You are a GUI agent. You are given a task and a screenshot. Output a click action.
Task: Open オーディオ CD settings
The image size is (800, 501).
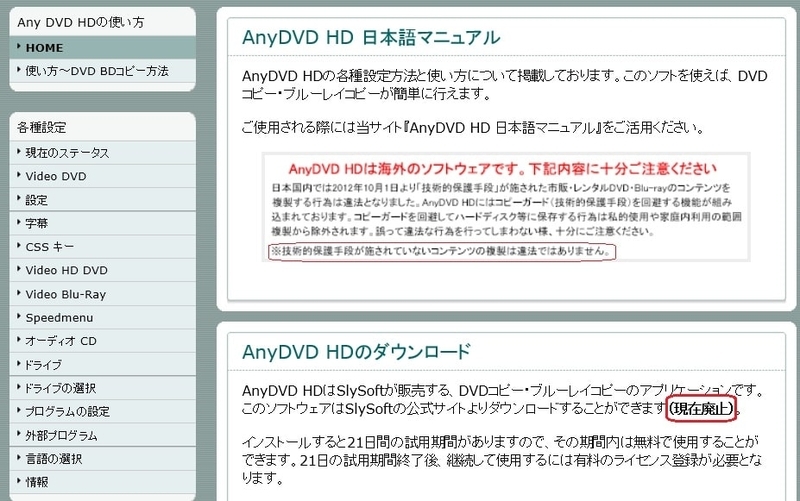coord(102,341)
